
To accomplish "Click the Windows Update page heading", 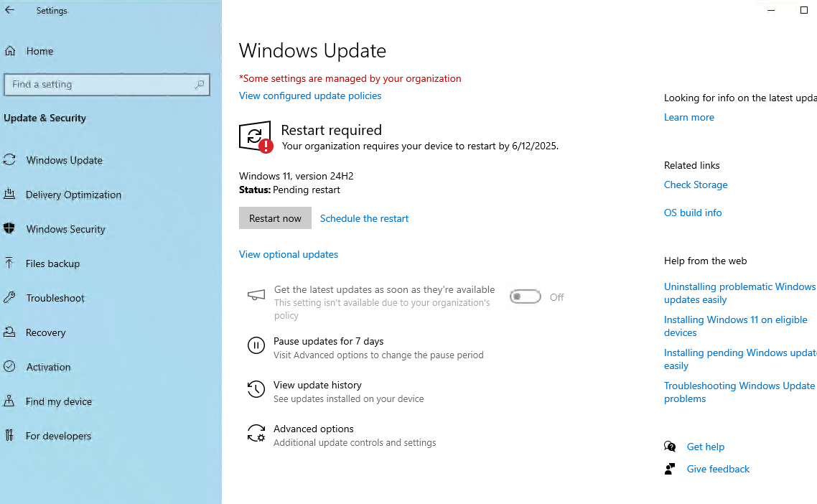I will [312, 50].
